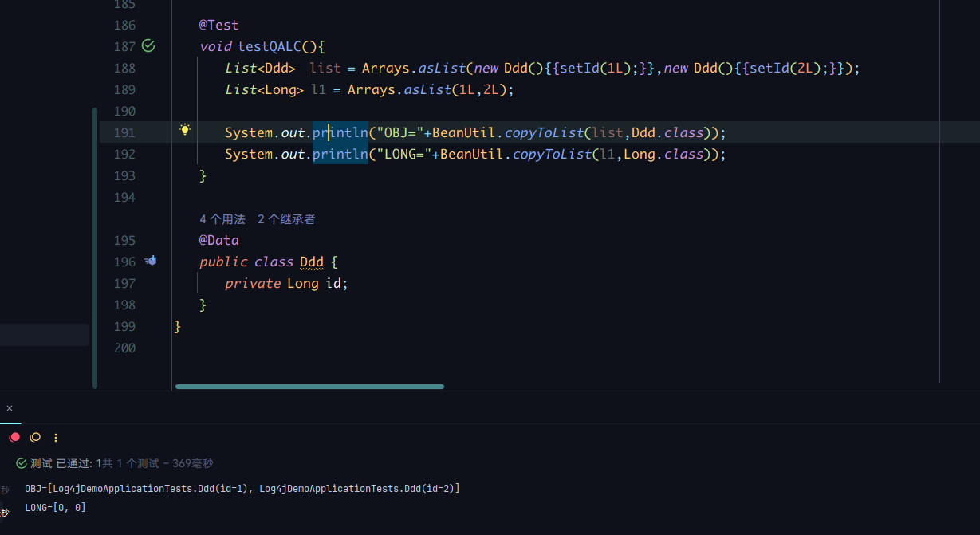Click line number 190 in the gutter
The image size is (980, 535).
coord(124,111)
